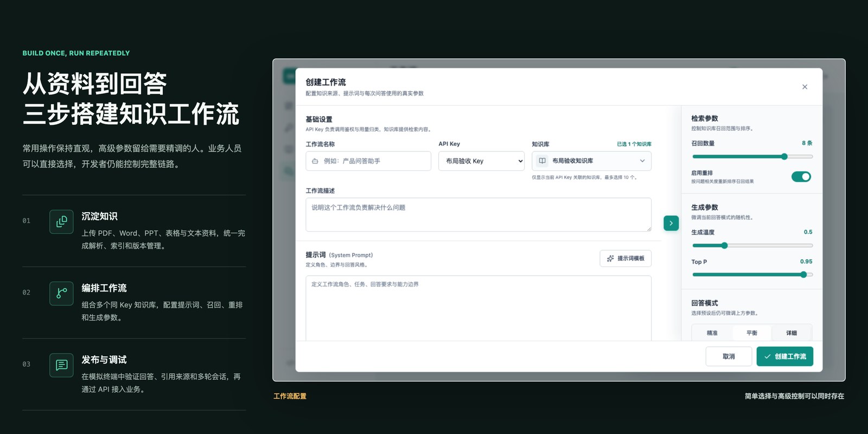Adjust the 召回数量 slider handle
The height and width of the screenshot is (434, 868).
(784, 157)
